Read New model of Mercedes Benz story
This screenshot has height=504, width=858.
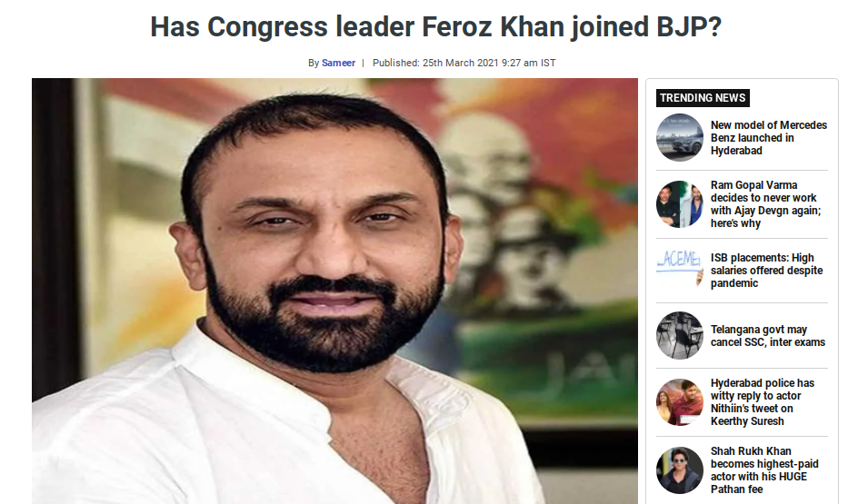click(x=769, y=138)
